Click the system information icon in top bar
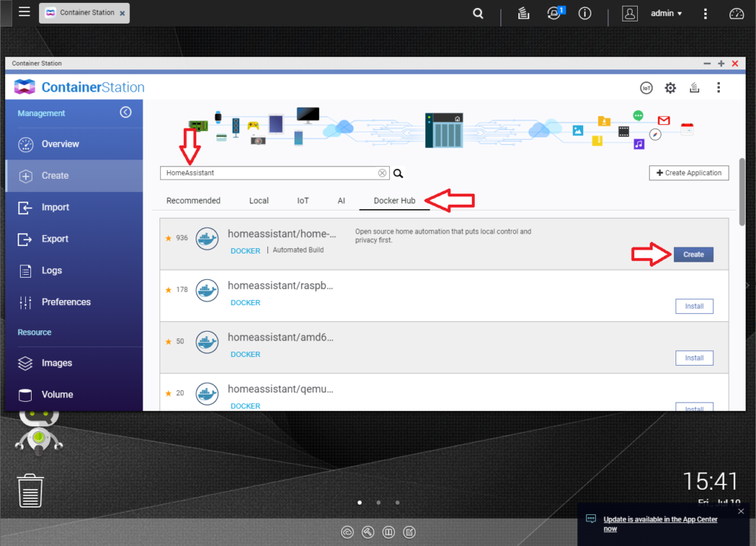 point(585,13)
